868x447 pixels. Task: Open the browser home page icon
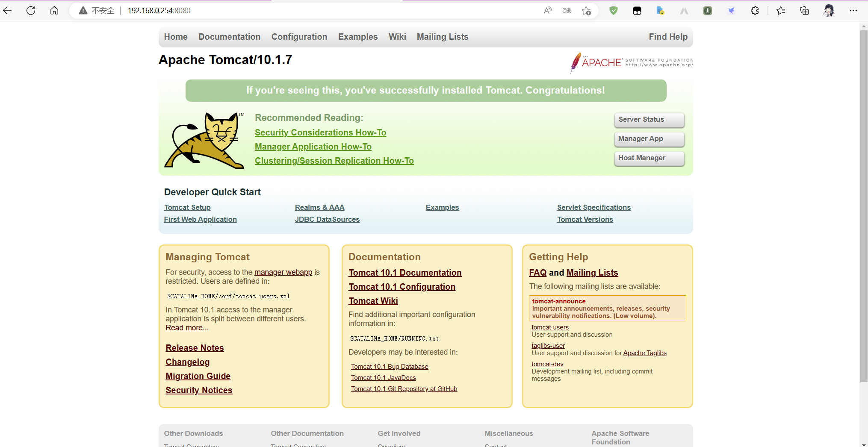(54, 11)
